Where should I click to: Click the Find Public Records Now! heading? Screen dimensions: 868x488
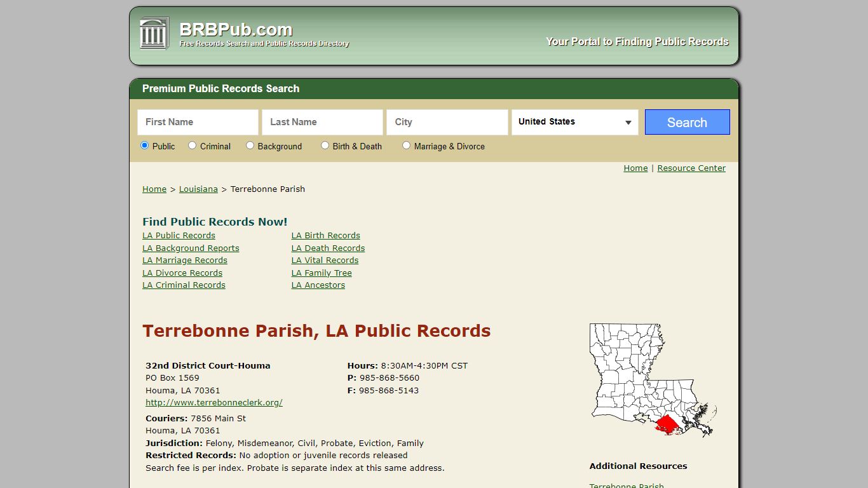pos(215,222)
